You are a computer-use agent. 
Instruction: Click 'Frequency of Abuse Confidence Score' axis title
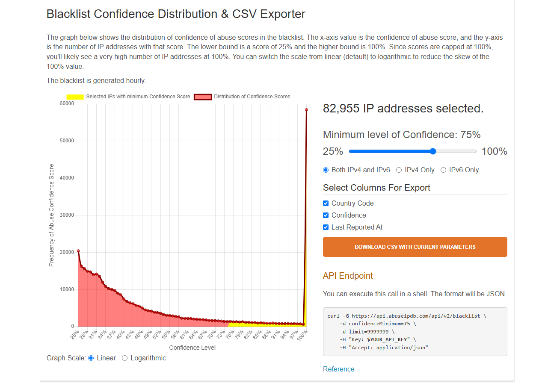pos(52,215)
